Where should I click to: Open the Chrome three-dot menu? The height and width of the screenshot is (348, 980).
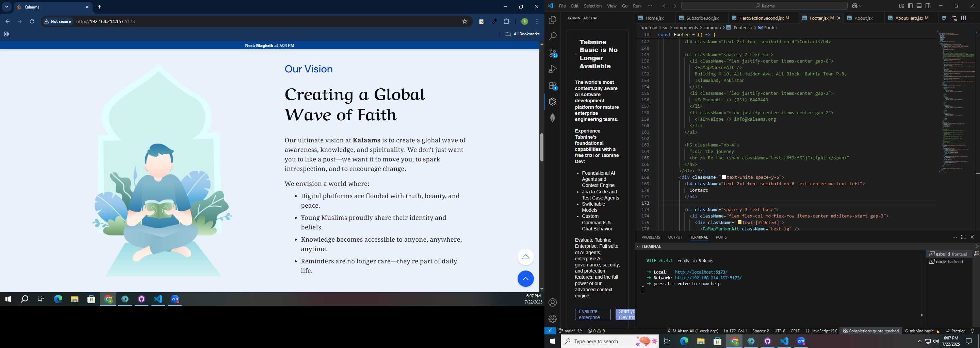(x=537, y=22)
